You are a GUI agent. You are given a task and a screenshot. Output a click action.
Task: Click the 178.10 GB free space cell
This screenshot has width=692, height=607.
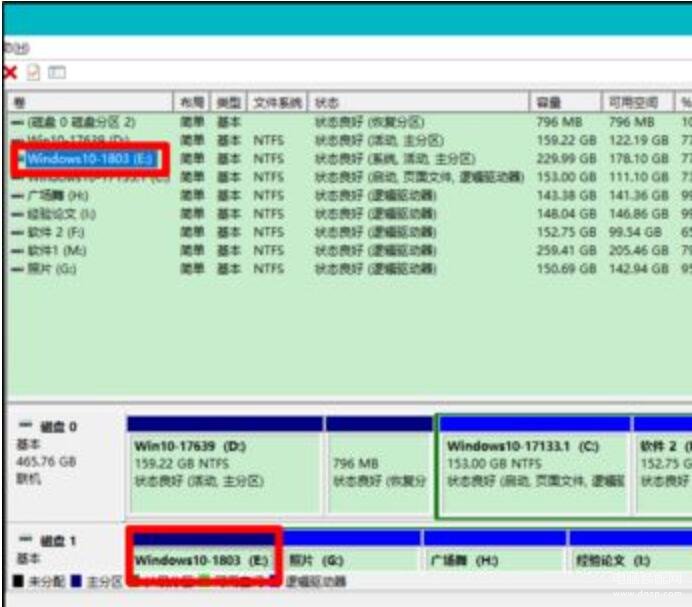tap(639, 159)
